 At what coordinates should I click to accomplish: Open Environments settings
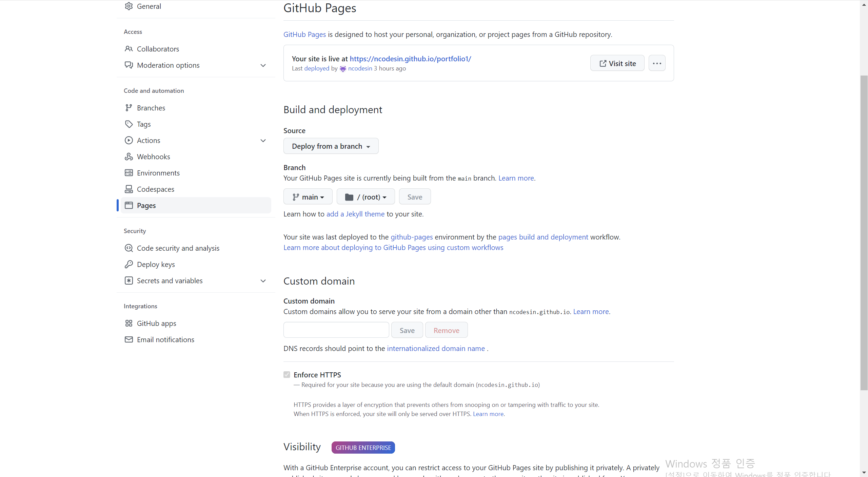(196, 173)
